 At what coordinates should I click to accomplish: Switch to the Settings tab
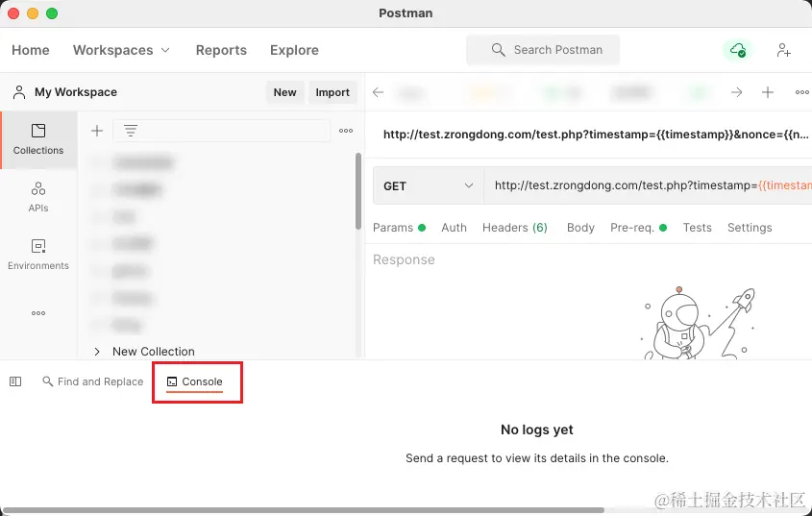pos(750,228)
